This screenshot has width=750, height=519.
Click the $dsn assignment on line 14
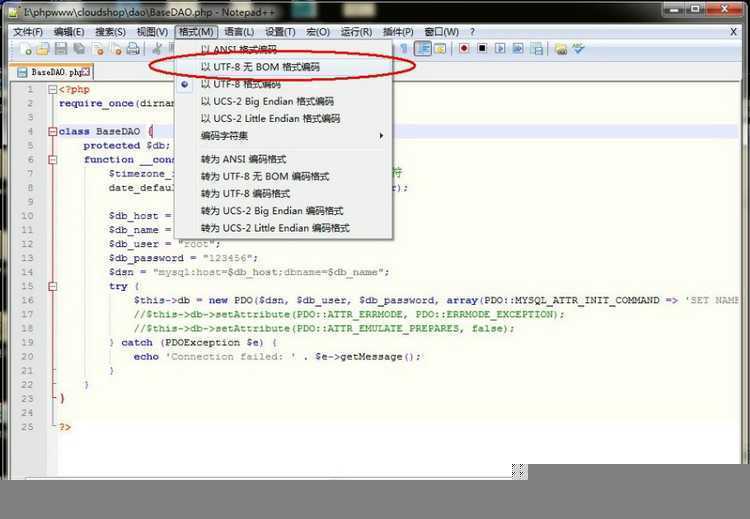[x=249, y=272]
